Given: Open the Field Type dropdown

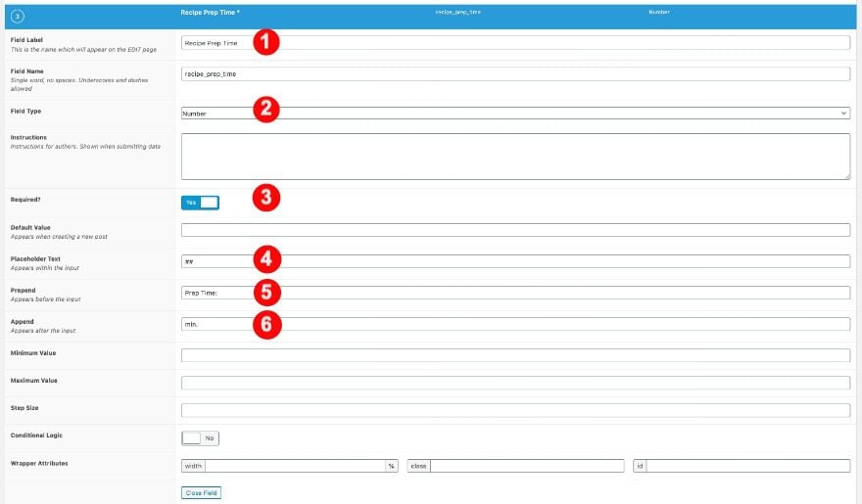Looking at the screenshot, I should 515,114.
